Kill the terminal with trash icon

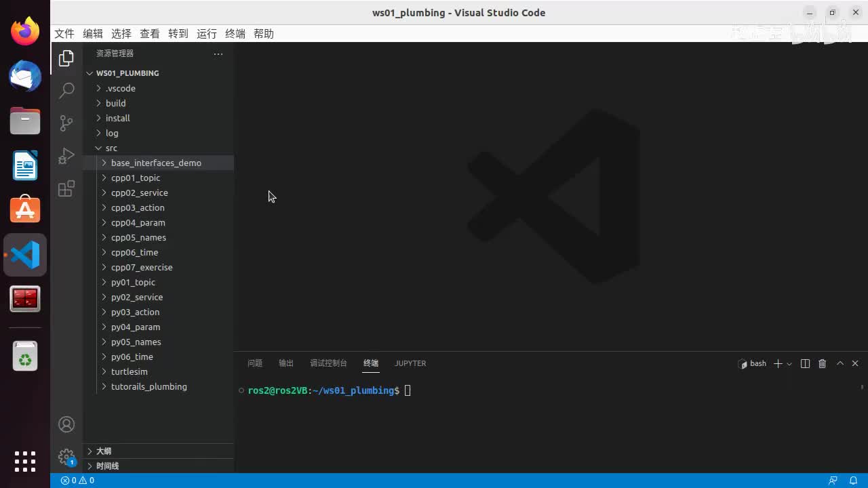tap(823, 364)
